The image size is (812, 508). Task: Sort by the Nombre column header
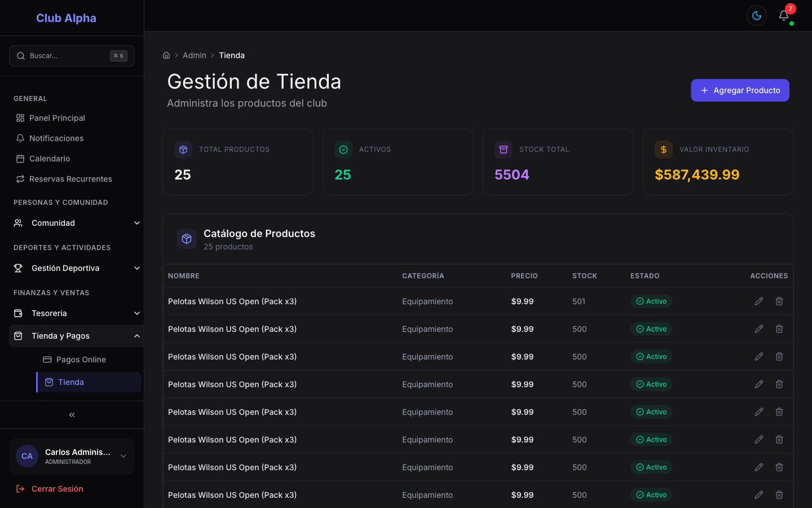[x=184, y=276]
